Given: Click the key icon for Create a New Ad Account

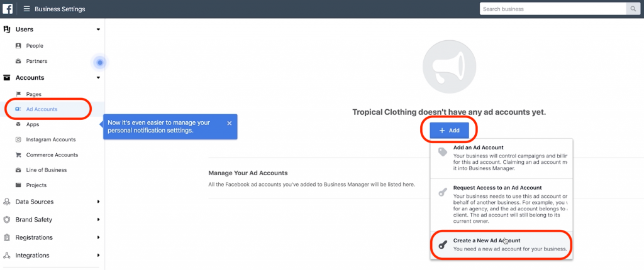Looking at the screenshot, I should 443,245.
